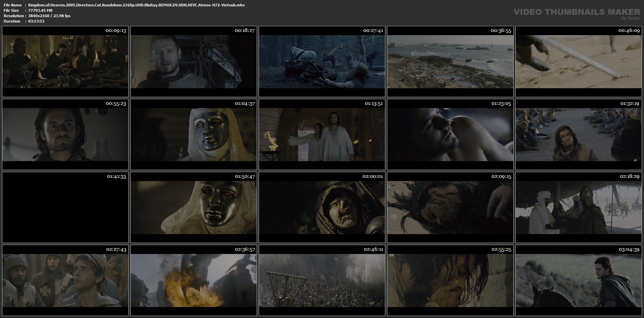Viewport: 644px width, 318px height.
Task: Open the 00:27:41 forest scene thumbnail
Action: click(x=322, y=62)
